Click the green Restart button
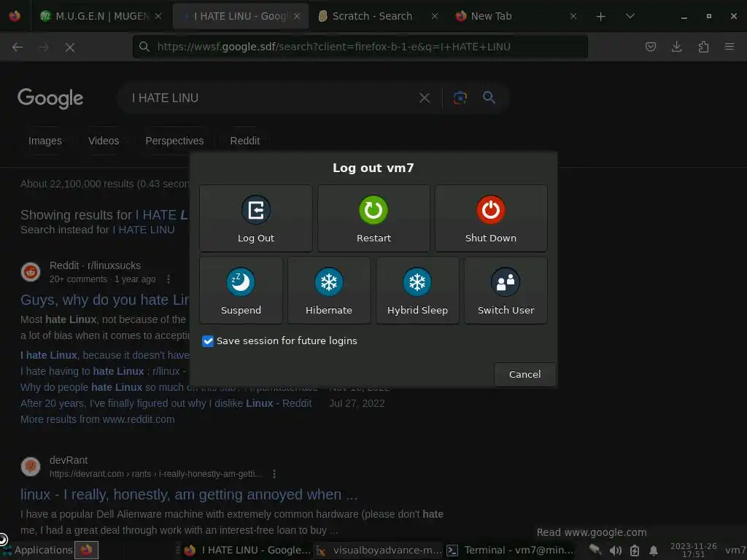 pos(373,219)
